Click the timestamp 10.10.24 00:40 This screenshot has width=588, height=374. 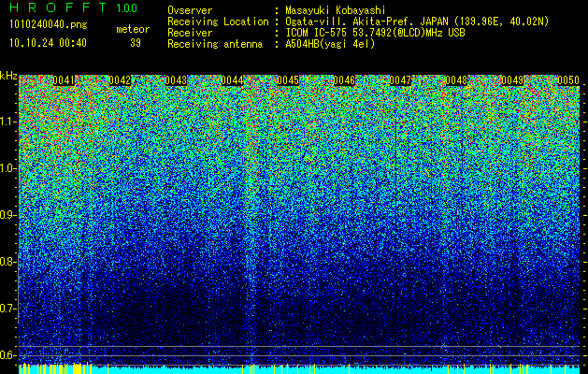48,43
